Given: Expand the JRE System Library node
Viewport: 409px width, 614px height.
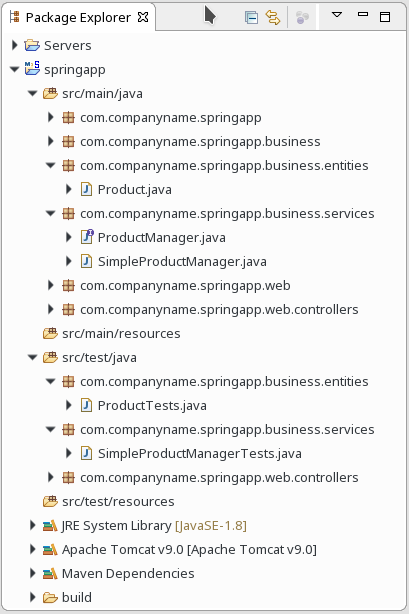Looking at the screenshot, I should (x=33, y=525).
